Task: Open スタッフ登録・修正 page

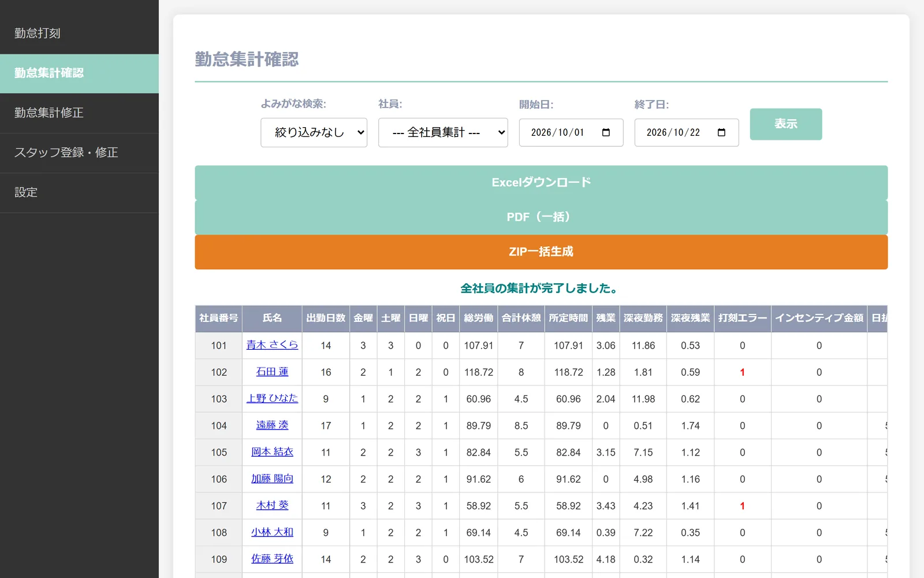Action: click(x=79, y=153)
